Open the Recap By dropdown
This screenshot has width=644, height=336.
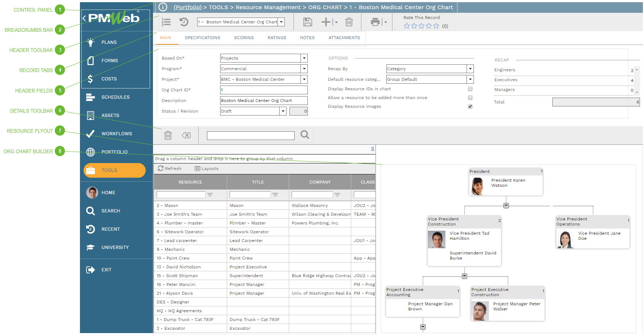pyautogui.click(x=470, y=69)
